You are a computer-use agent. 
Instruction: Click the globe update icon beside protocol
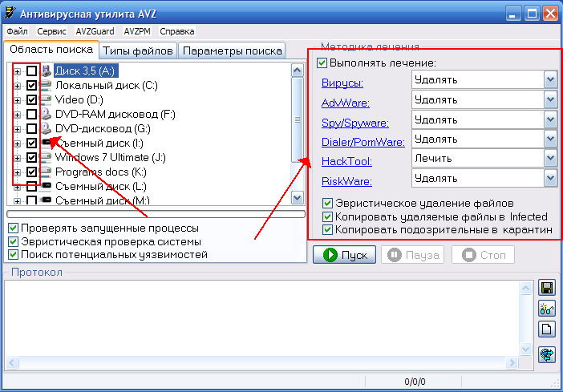(546, 354)
